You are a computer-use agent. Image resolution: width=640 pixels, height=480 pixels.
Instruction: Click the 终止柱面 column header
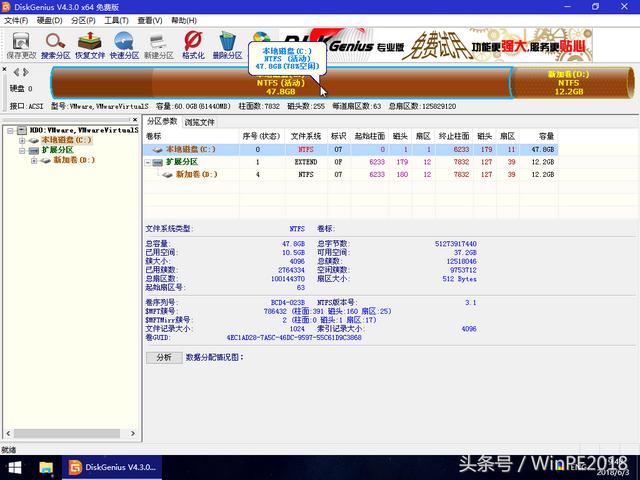pos(454,136)
